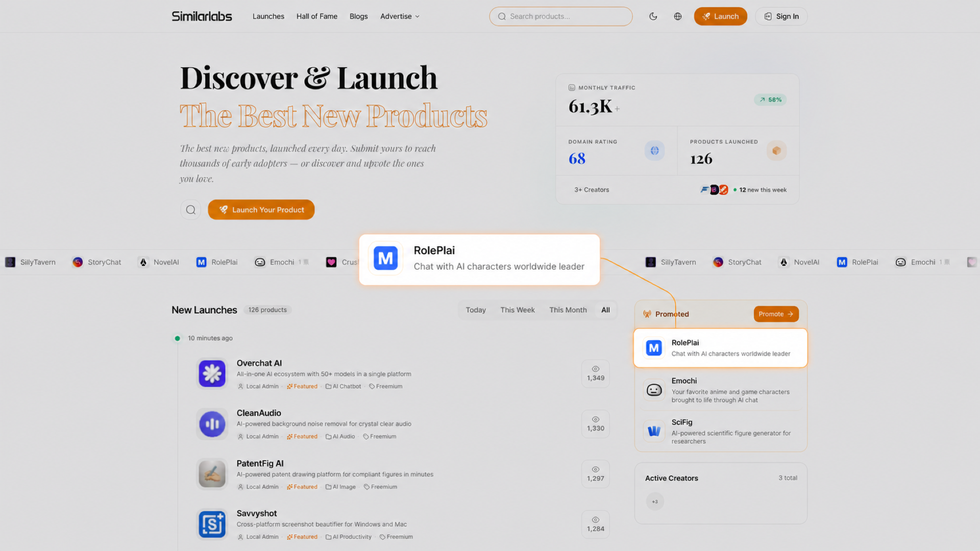Click the search magnifier beside Launch Your Product

[x=190, y=210]
